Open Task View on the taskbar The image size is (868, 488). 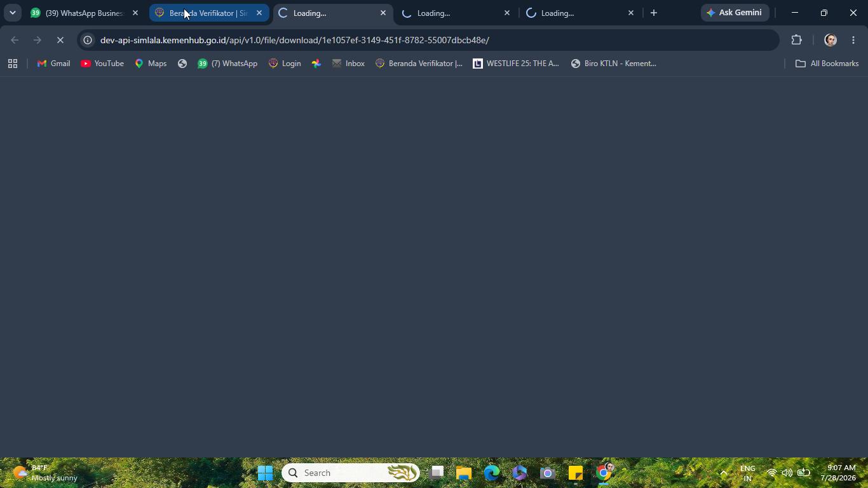436,473
